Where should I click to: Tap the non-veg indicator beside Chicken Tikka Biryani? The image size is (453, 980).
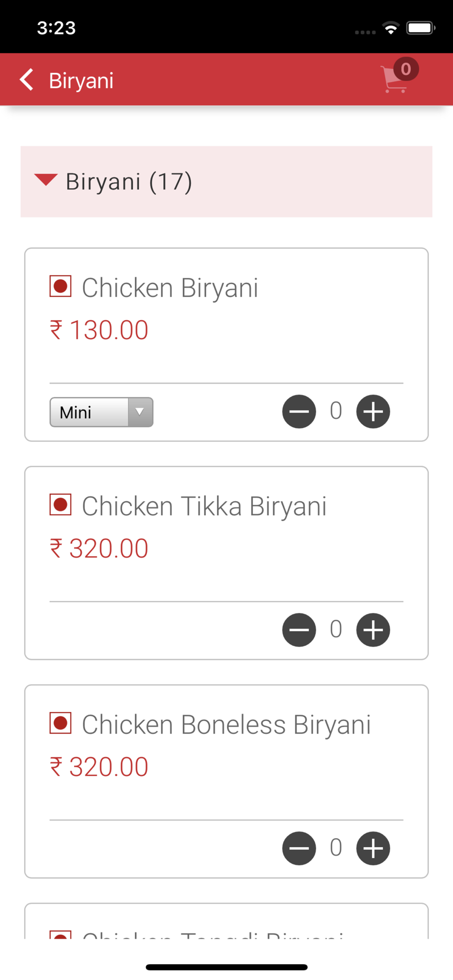pyautogui.click(x=60, y=505)
